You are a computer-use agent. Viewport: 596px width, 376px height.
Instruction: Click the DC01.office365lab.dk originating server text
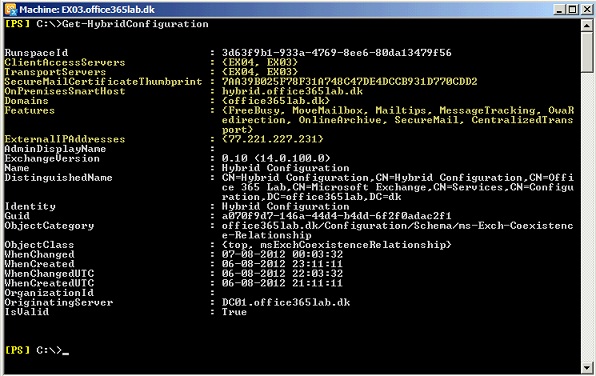pyautogui.click(x=286, y=302)
